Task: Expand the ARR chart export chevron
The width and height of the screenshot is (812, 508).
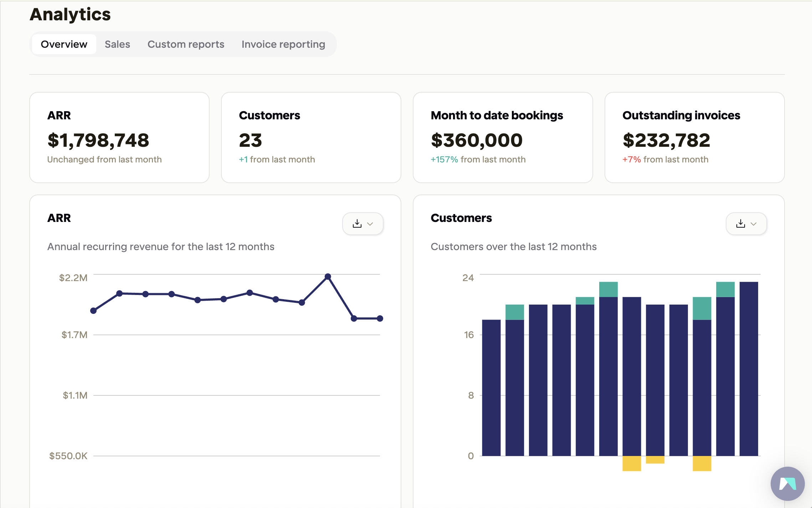Action: [x=370, y=224]
